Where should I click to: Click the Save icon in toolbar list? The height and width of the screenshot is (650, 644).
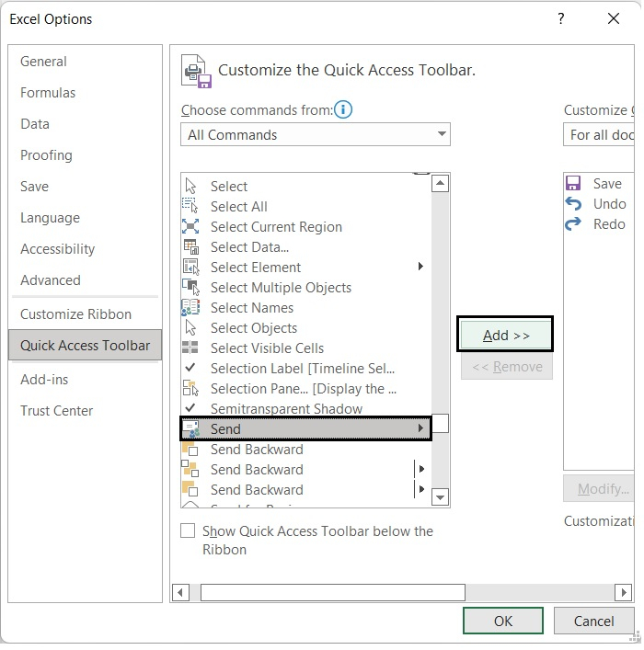coord(573,184)
